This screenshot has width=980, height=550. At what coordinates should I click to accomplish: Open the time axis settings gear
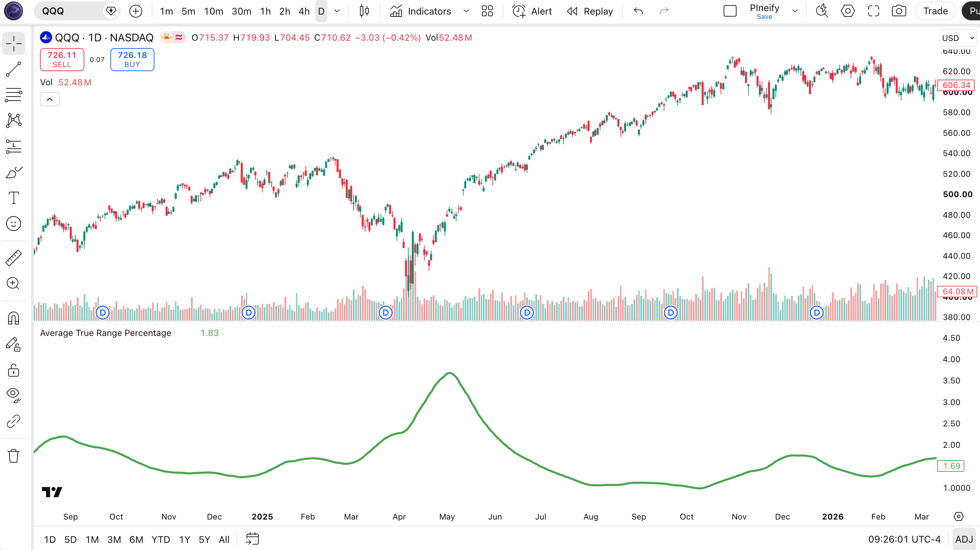coord(958,516)
